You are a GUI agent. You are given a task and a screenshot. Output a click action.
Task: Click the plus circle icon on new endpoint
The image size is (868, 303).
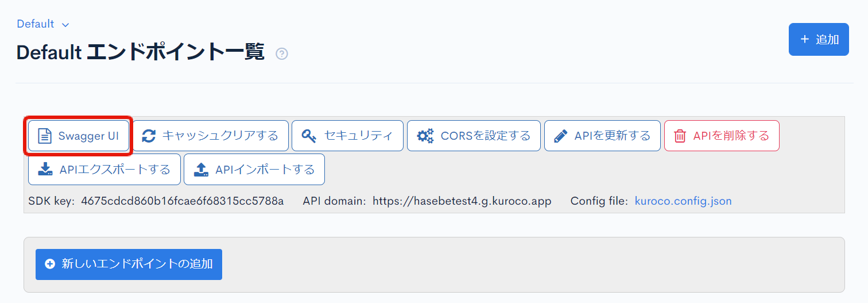(x=50, y=264)
